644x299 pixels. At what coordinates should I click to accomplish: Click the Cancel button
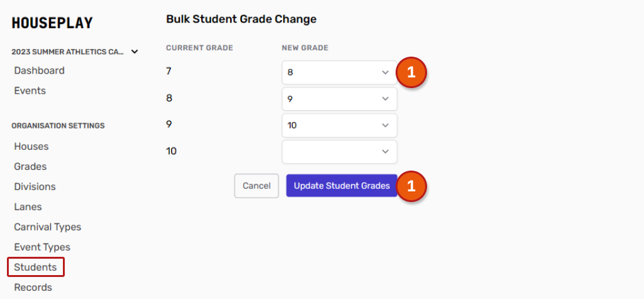pyautogui.click(x=256, y=186)
